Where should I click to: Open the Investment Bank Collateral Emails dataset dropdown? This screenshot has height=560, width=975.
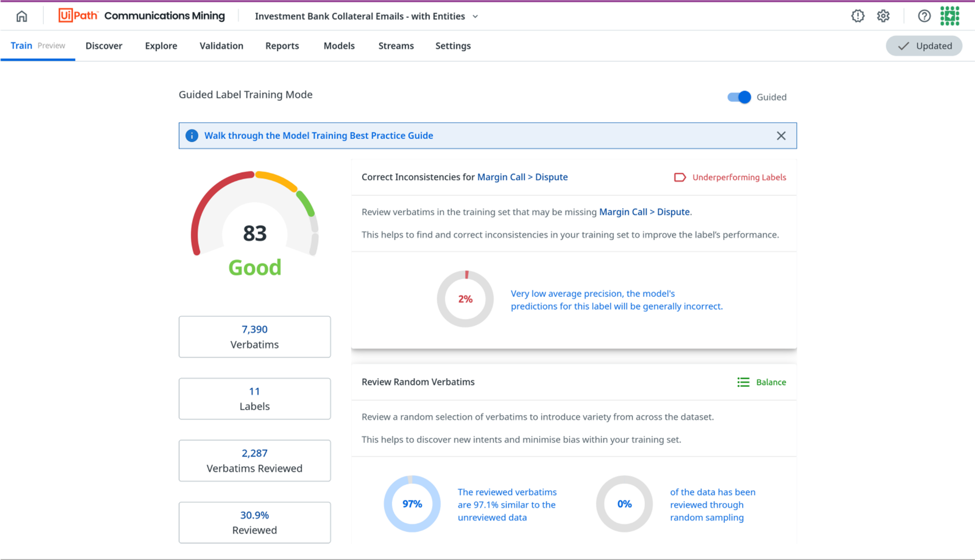pyautogui.click(x=360, y=16)
